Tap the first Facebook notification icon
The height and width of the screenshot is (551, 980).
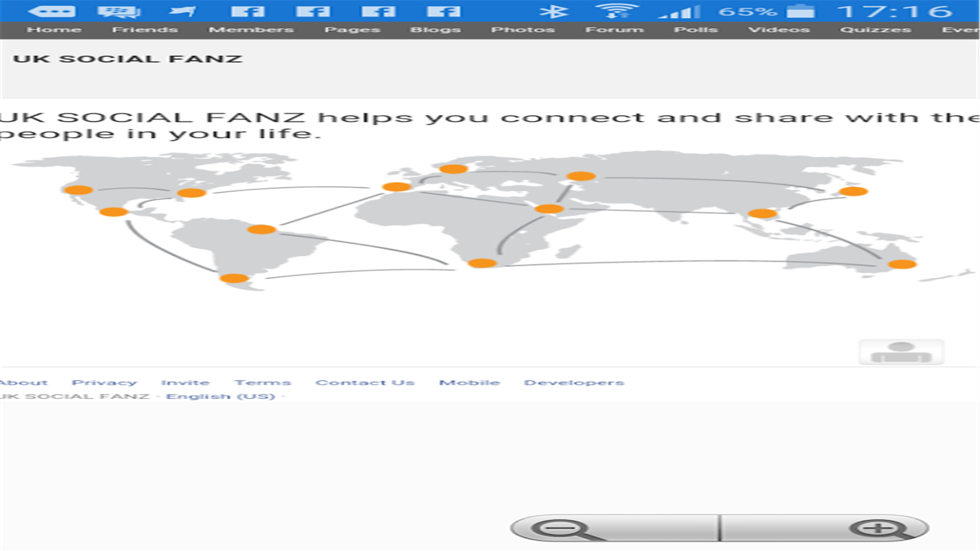coord(248,11)
